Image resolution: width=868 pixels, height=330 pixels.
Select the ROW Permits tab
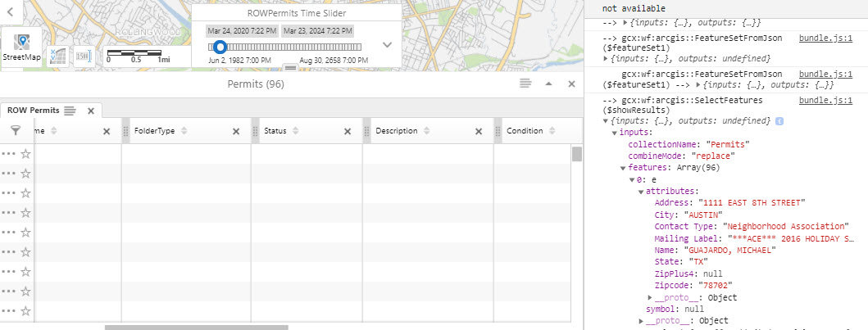click(34, 110)
